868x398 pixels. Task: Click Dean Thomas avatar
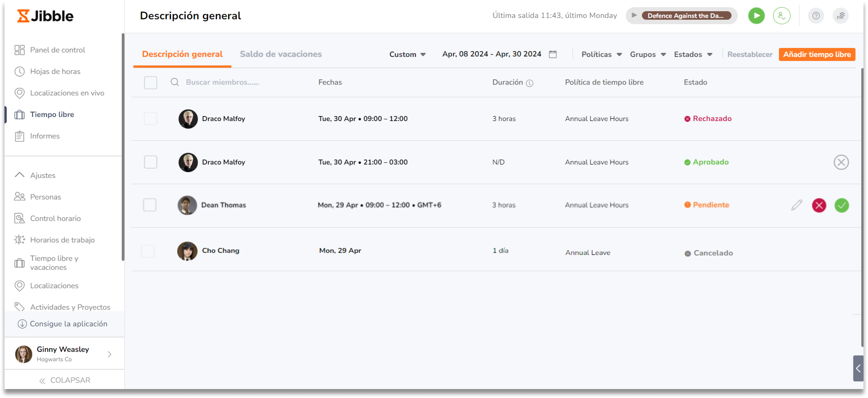pos(187,205)
